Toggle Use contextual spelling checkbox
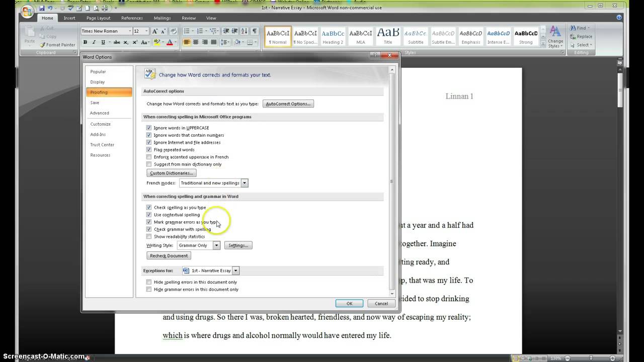Image resolution: width=644 pixels, height=362 pixels. tap(149, 215)
